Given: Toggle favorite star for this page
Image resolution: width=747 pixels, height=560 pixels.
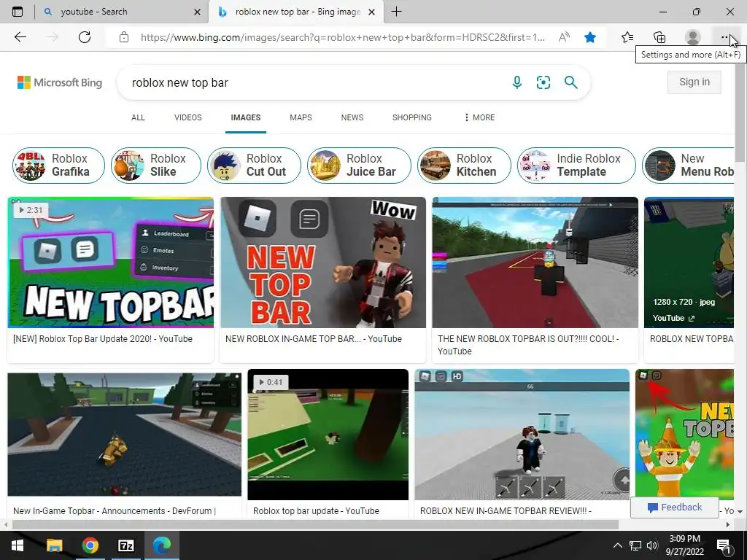Looking at the screenshot, I should [x=590, y=37].
